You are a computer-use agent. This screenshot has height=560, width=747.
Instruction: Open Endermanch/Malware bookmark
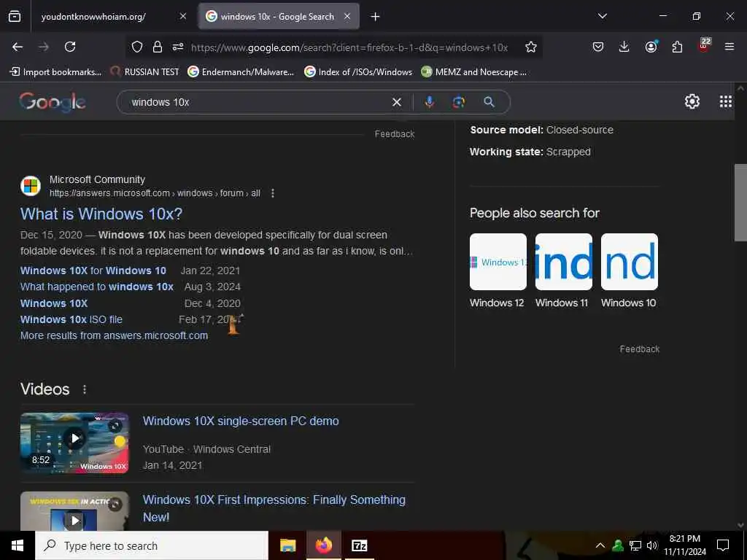click(241, 72)
